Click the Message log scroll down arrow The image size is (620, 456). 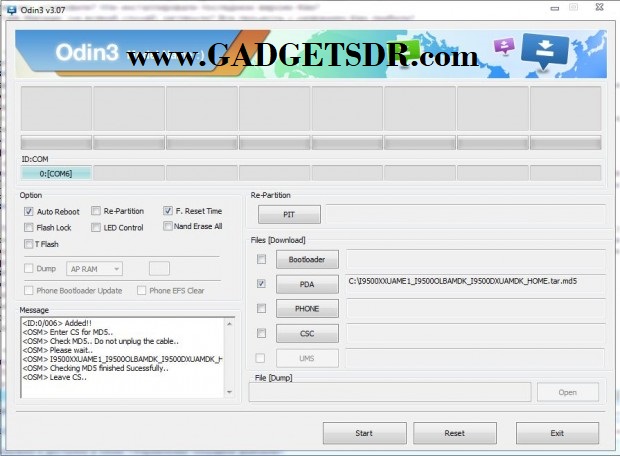pyautogui.click(x=229, y=392)
